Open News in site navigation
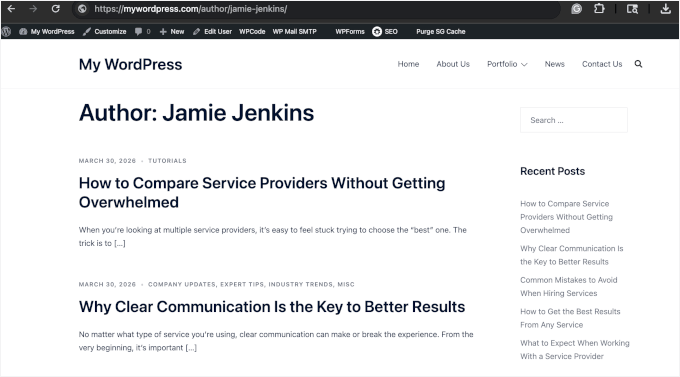 pyautogui.click(x=554, y=64)
